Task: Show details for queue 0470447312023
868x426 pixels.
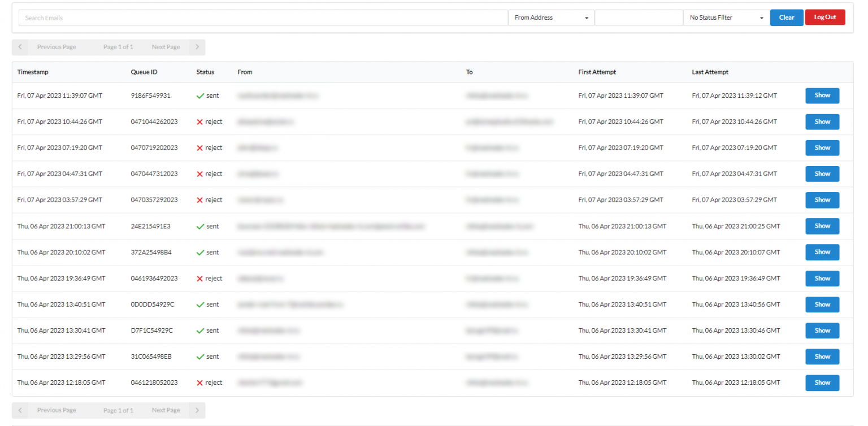Action: [x=822, y=174]
